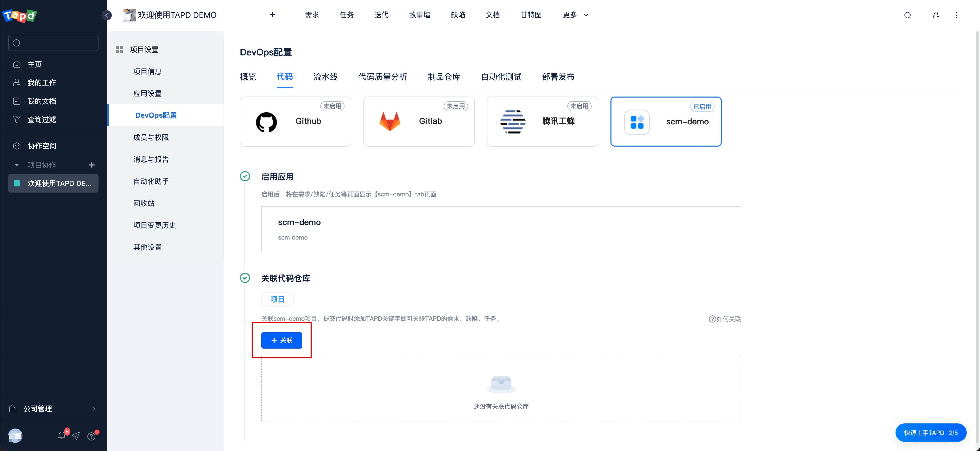Collapse the 项目协作 group triangle
The image size is (980, 451).
click(x=17, y=165)
